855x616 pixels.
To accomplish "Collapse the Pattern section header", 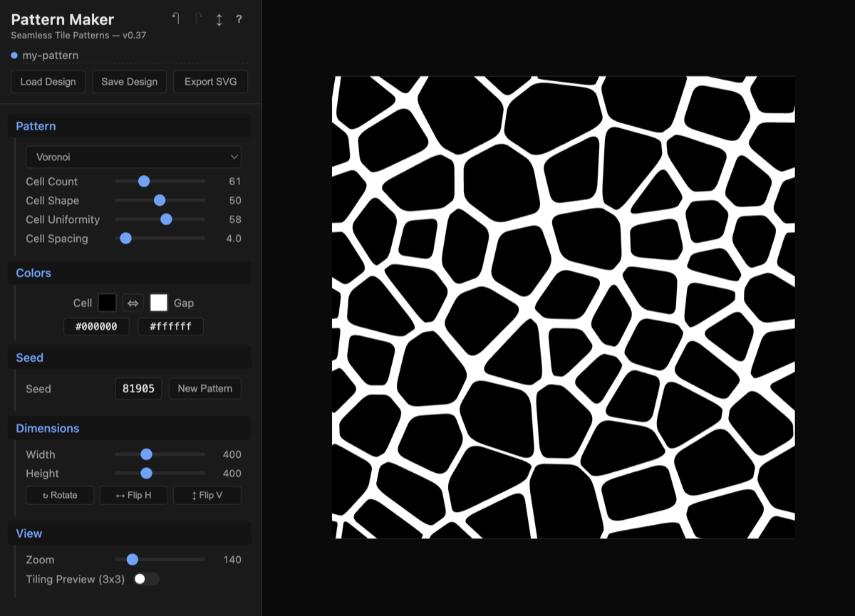I will coord(129,126).
